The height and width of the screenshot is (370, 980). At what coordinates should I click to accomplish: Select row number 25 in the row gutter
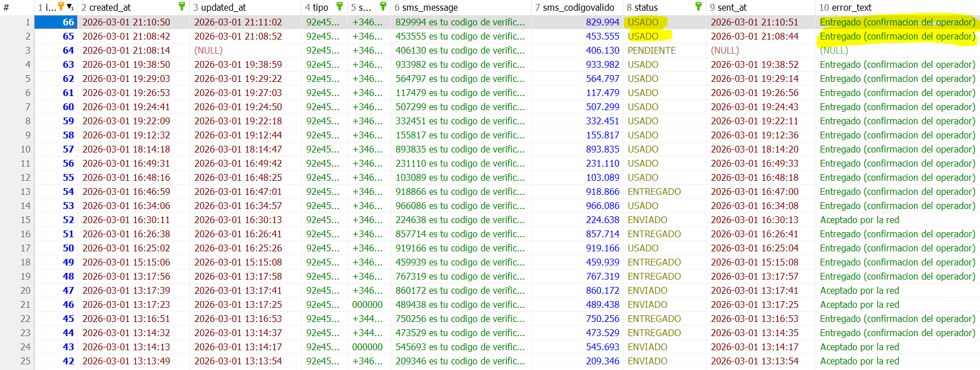coord(25,361)
